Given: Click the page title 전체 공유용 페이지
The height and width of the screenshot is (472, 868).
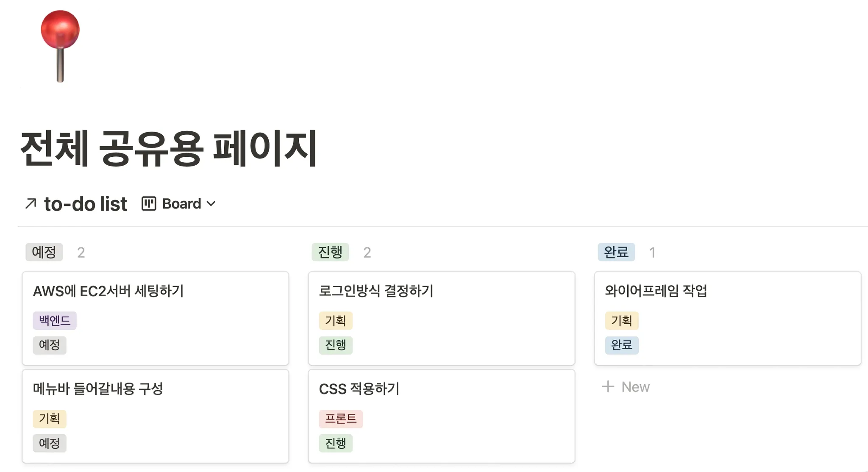Looking at the screenshot, I should [169, 148].
